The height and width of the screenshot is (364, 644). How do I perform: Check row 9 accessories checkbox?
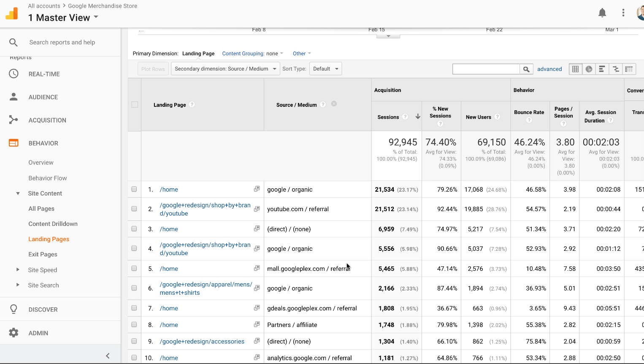pyautogui.click(x=134, y=341)
